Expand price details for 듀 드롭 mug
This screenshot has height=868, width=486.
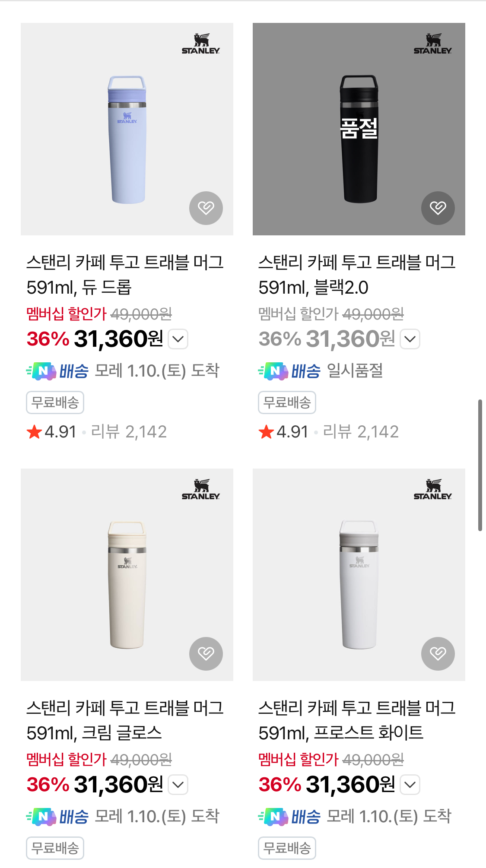(178, 339)
